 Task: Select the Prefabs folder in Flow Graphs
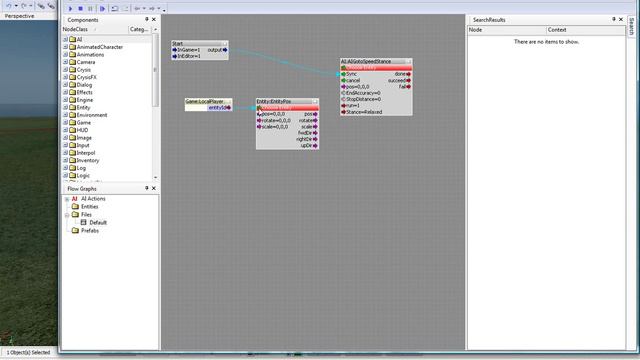tap(90, 231)
